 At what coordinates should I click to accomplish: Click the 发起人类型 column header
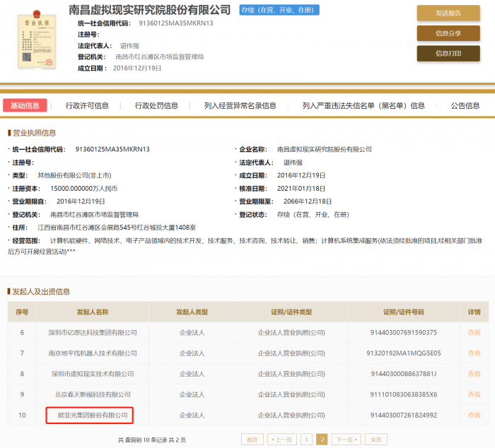pyautogui.click(x=192, y=312)
